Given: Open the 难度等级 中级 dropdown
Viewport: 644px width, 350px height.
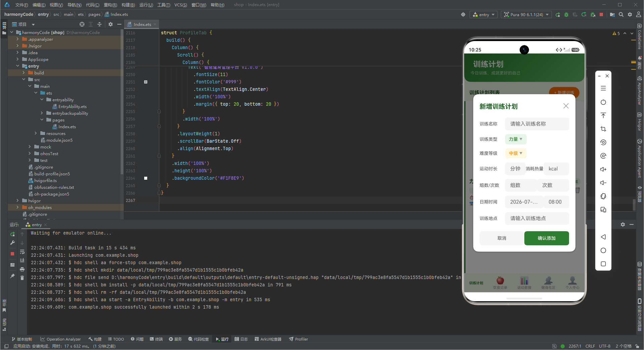Looking at the screenshot, I should pyautogui.click(x=516, y=153).
